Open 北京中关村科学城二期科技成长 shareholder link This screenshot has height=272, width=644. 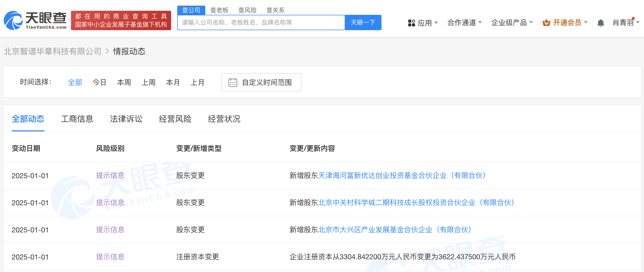(416, 202)
